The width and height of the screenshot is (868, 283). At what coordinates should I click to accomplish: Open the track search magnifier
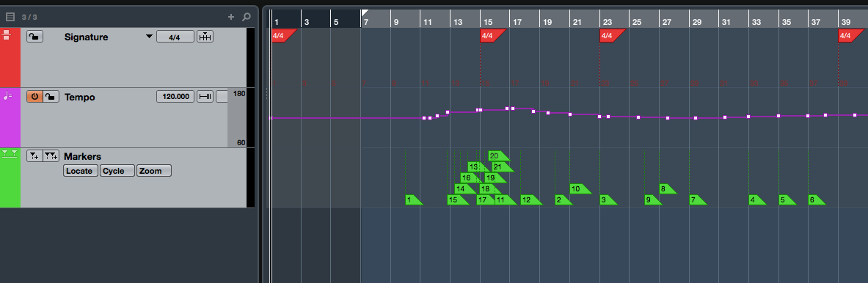click(247, 17)
